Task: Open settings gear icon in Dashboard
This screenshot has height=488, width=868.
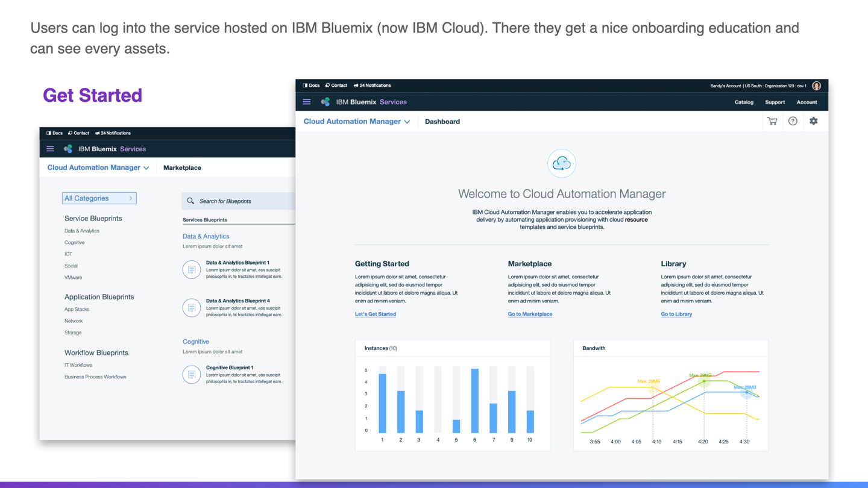Action: [814, 121]
